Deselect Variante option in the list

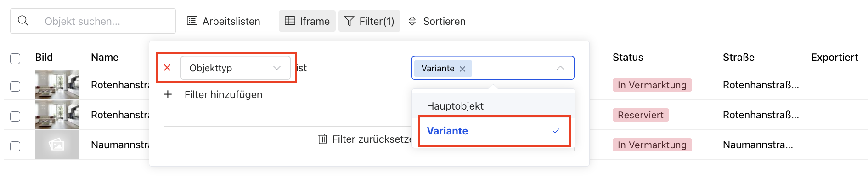(493, 131)
